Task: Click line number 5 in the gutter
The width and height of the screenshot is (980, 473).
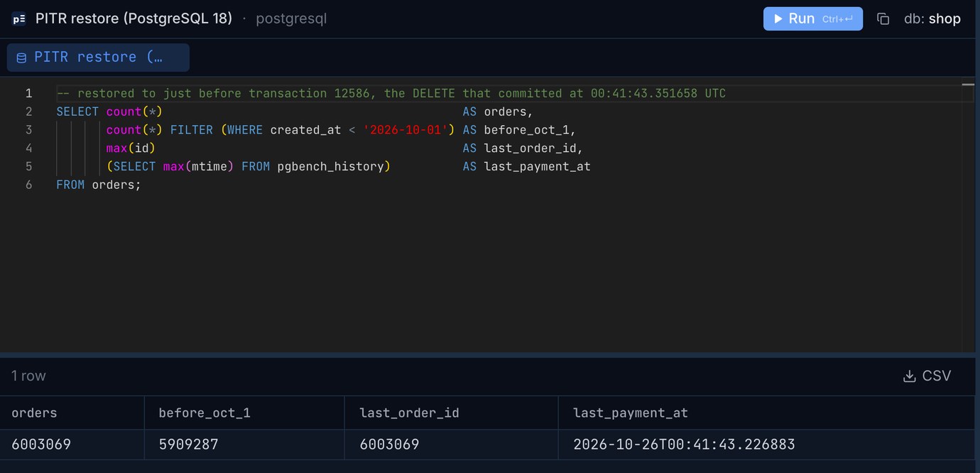Action: point(28,166)
